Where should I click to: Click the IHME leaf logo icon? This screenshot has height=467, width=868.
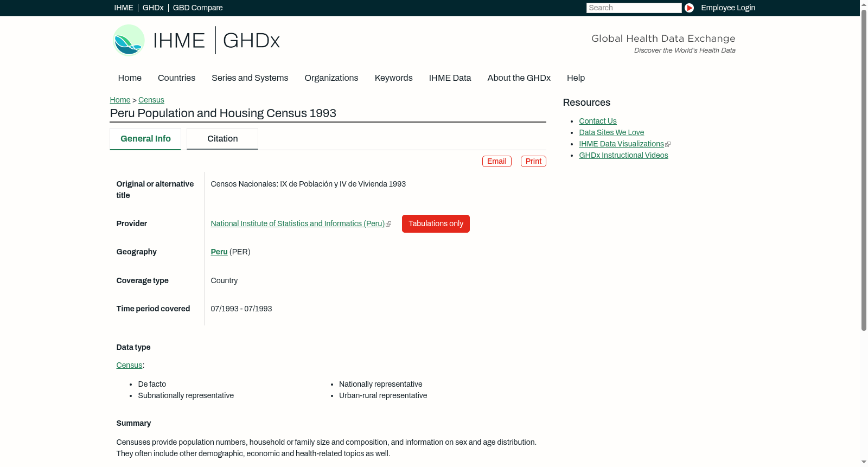129,40
